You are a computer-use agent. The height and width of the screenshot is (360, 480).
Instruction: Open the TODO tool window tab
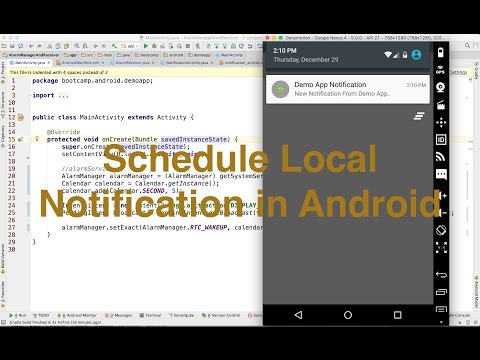pos(41,315)
